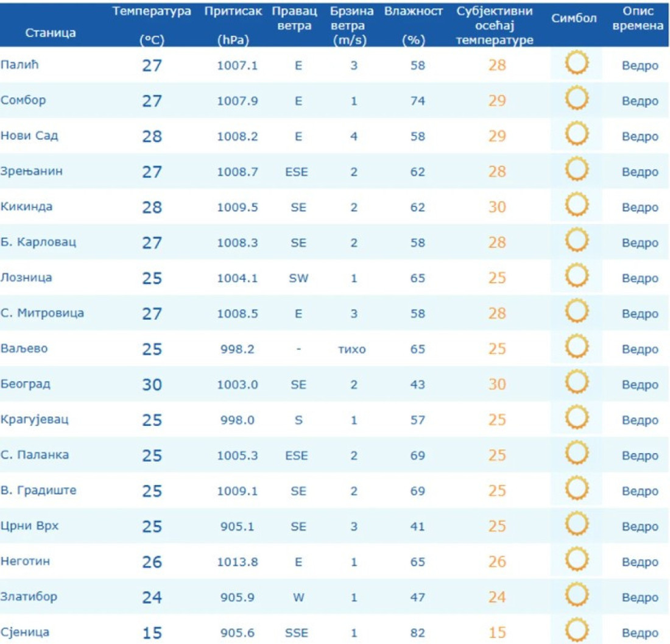670x644 pixels.
Task: Click the sun icon for Крагујевац
Action: [577, 417]
